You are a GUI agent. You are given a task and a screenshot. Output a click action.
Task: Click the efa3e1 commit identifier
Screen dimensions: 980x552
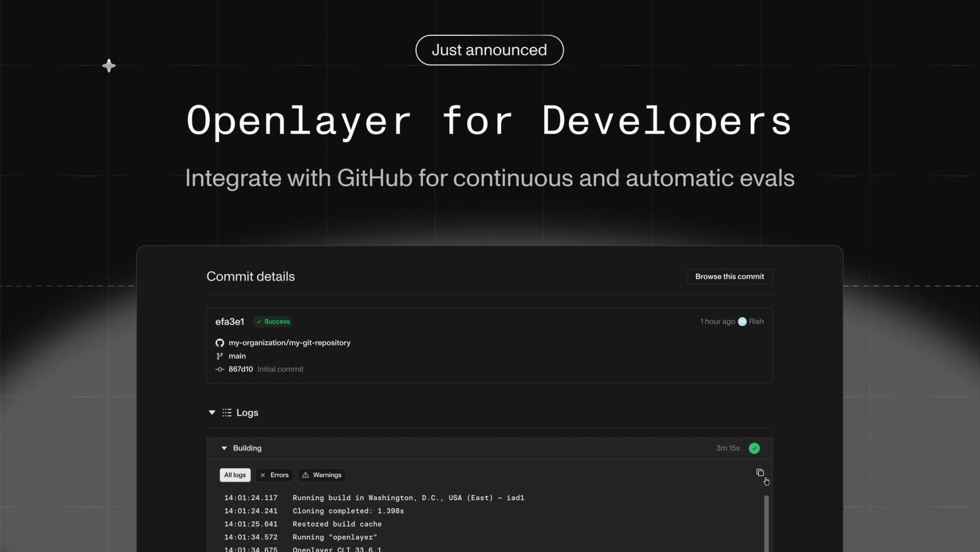pyautogui.click(x=230, y=322)
